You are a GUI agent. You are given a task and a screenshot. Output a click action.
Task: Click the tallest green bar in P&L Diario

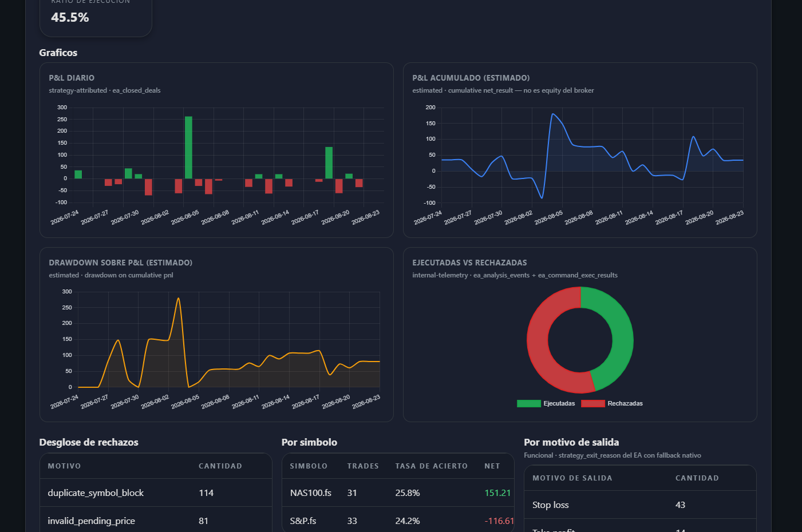[x=188, y=148]
